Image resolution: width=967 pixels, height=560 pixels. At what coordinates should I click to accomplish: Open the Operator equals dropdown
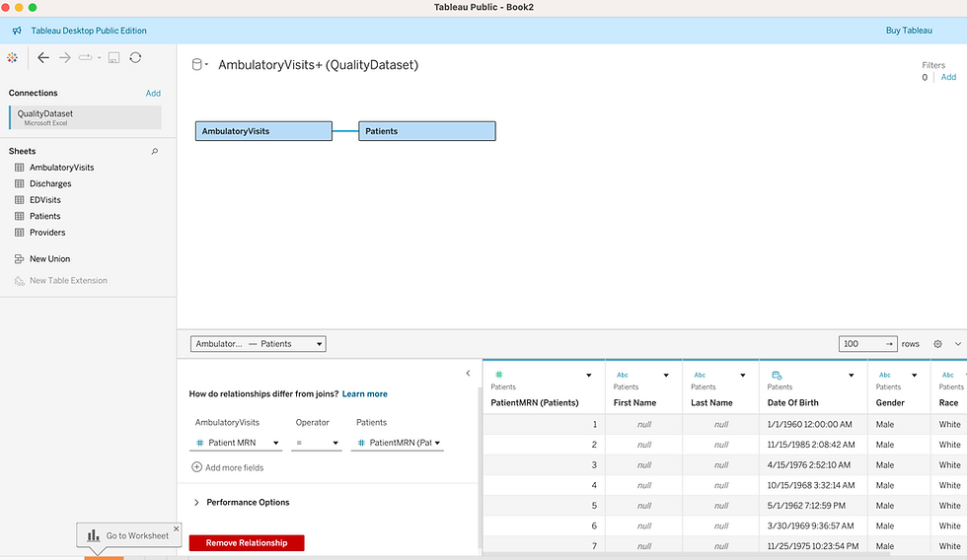click(317, 443)
